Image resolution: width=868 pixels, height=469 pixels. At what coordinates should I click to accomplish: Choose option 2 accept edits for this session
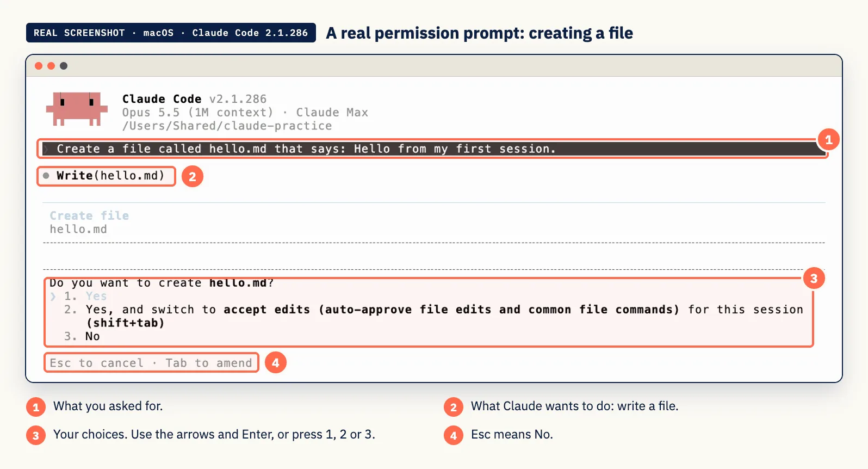tap(433, 316)
